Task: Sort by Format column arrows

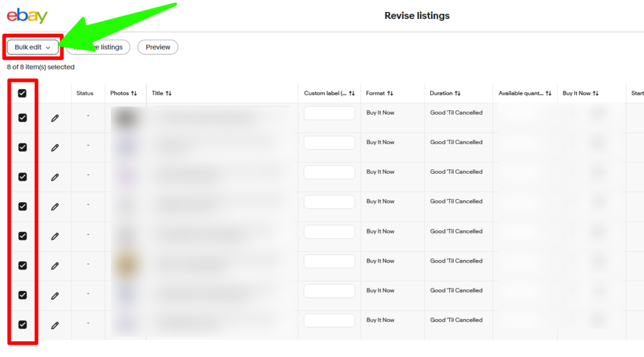Action: tap(390, 93)
